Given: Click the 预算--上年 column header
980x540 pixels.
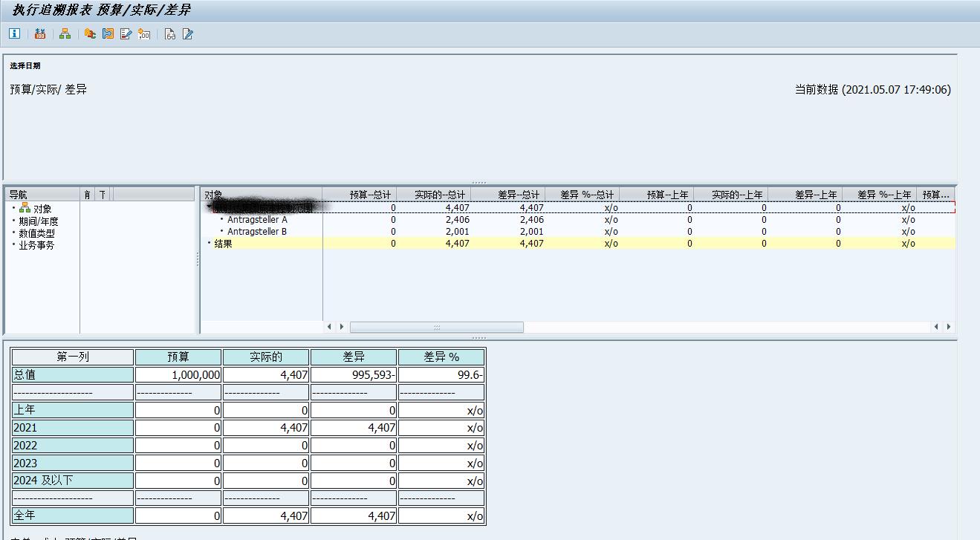Looking at the screenshot, I should pyautogui.click(x=657, y=195).
